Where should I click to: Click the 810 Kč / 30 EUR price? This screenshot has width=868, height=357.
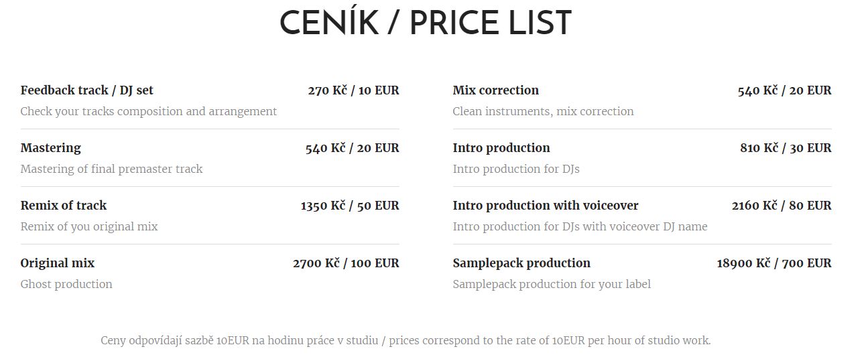786,148
